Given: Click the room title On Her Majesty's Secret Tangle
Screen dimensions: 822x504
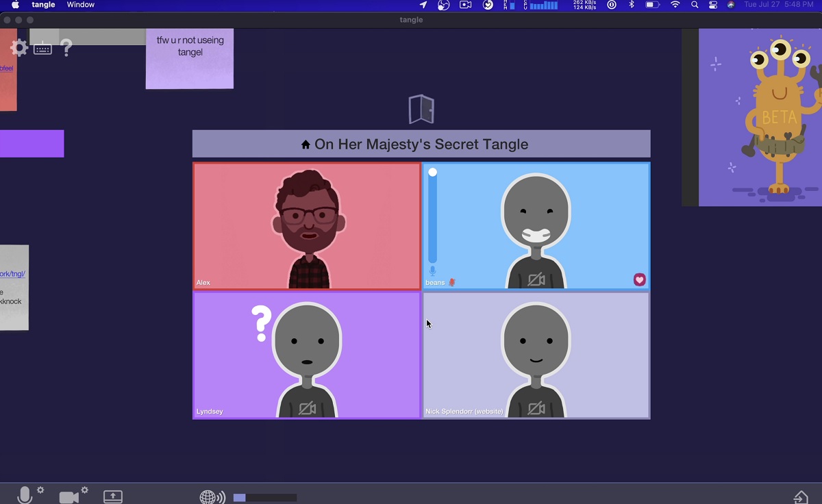Looking at the screenshot, I should 421,144.
